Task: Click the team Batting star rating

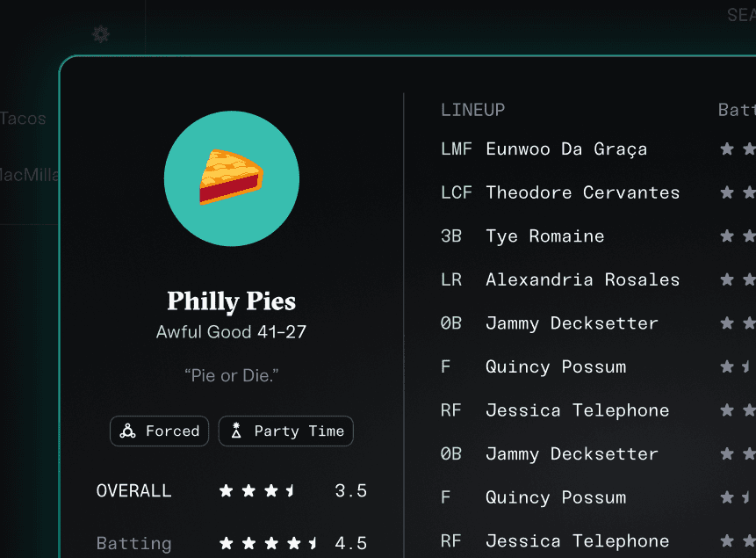Action: (x=269, y=543)
